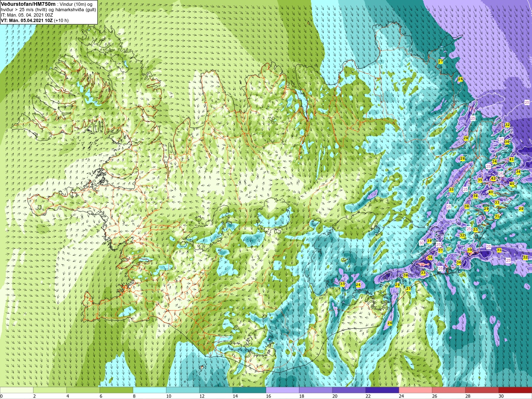Click the yellow '41' gust marker
532x399 pixels.
512,159
